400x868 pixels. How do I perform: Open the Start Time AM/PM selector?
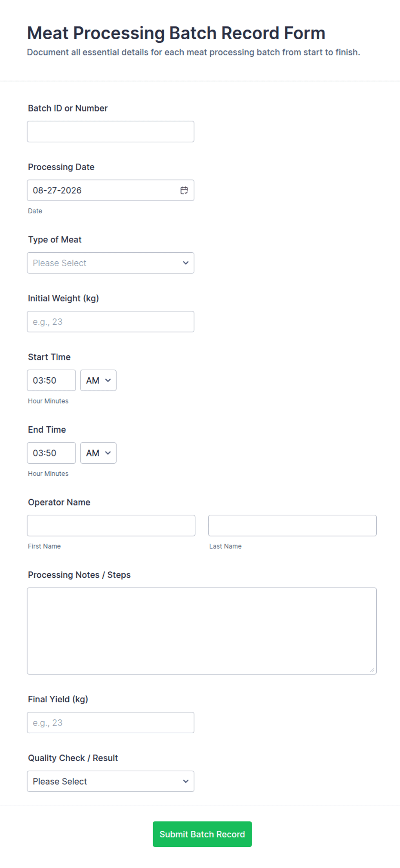click(98, 381)
